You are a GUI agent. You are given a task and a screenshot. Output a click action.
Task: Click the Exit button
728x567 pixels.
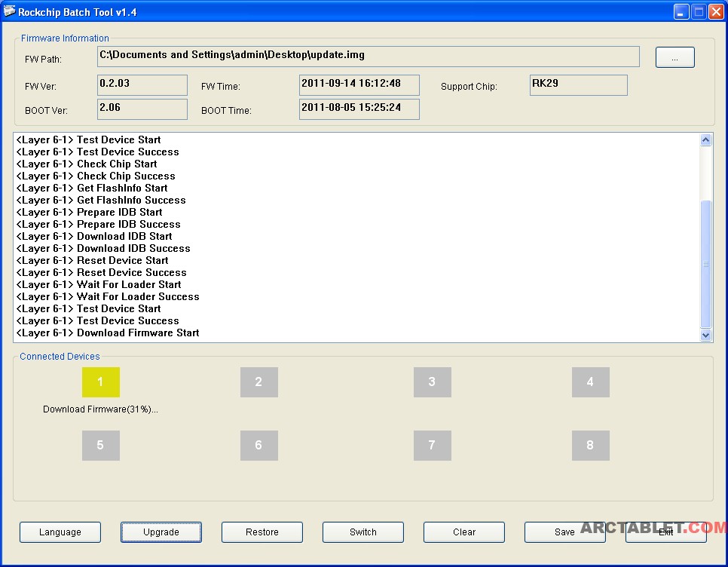pos(665,532)
